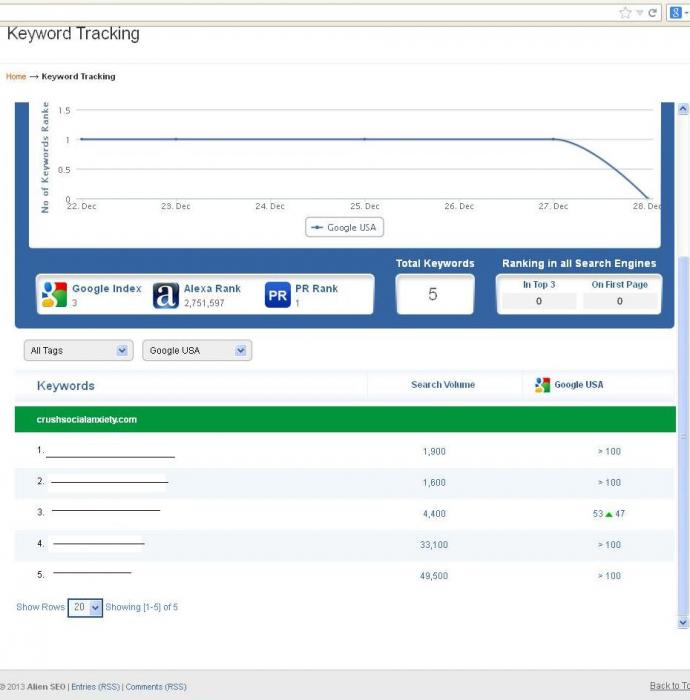Click the Alexa Rank value 2,751,597
The height and width of the screenshot is (700, 690).
point(204,303)
